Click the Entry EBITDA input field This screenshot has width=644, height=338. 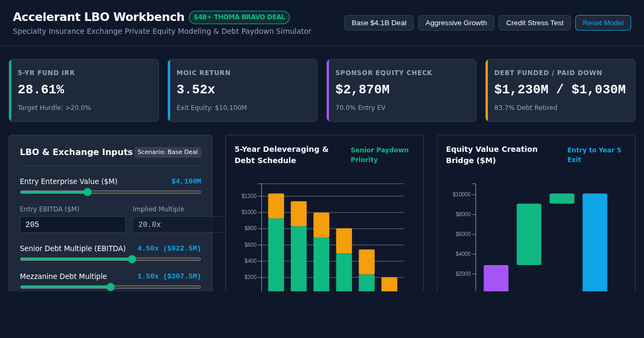pyautogui.click(x=73, y=225)
